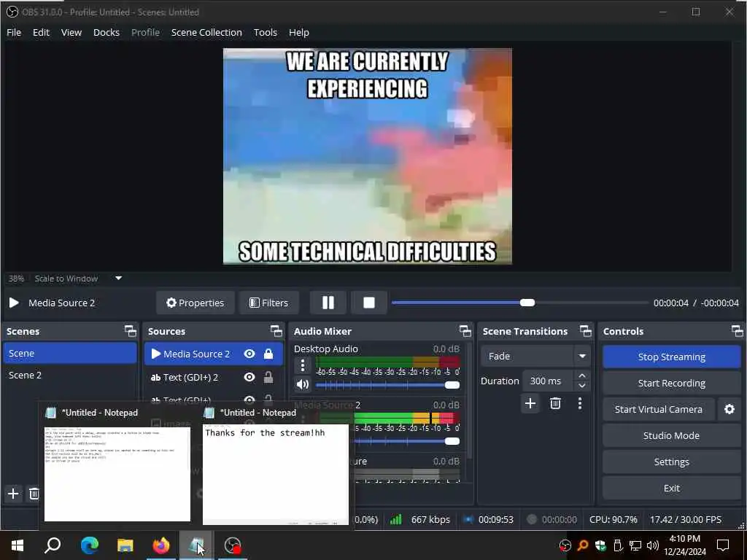Click the media playback seek slider handle

pyautogui.click(x=527, y=303)
